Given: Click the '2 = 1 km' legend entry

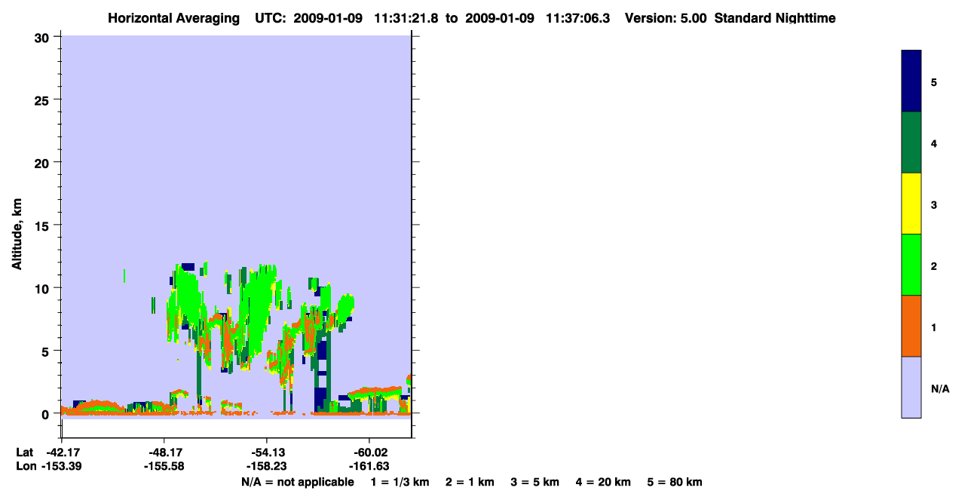Looking at the screenshot, I should coord(470,482).
